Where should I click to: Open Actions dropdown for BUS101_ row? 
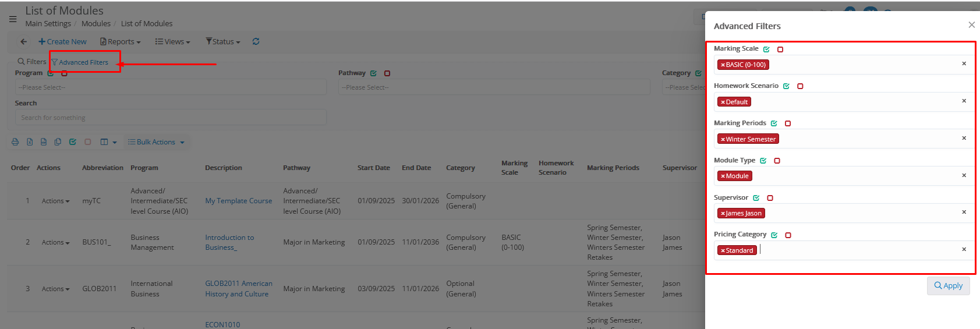[55, 242]
